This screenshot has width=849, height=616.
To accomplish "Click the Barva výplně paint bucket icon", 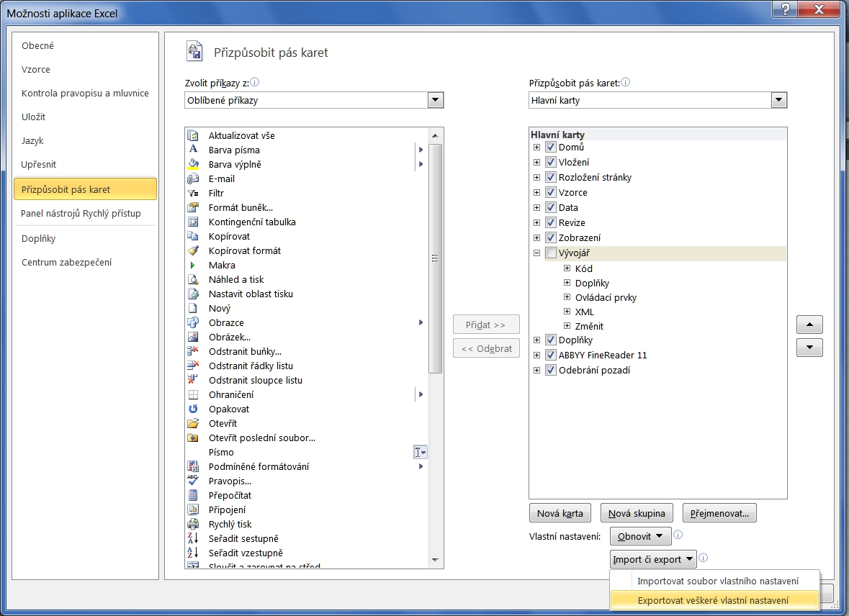I will coord(193,164).
